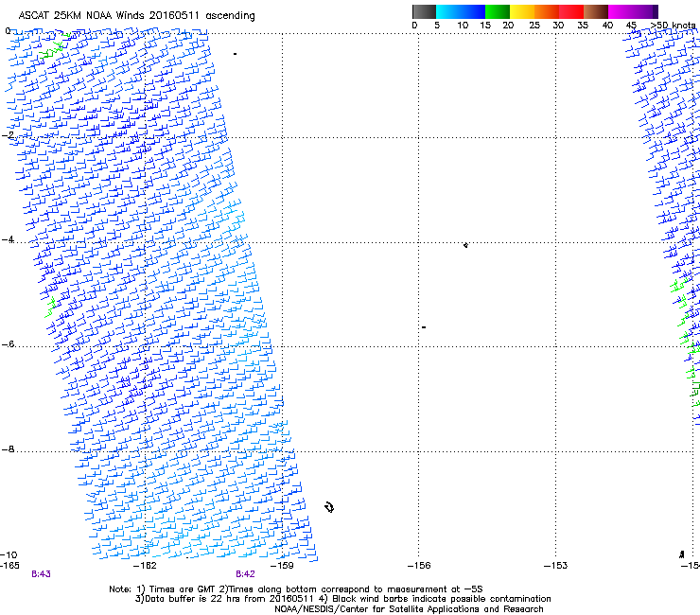Click the '25' label under the color scale
This screenshot has width=700, height=615.
pyautogui.click(x=534, y=26)
